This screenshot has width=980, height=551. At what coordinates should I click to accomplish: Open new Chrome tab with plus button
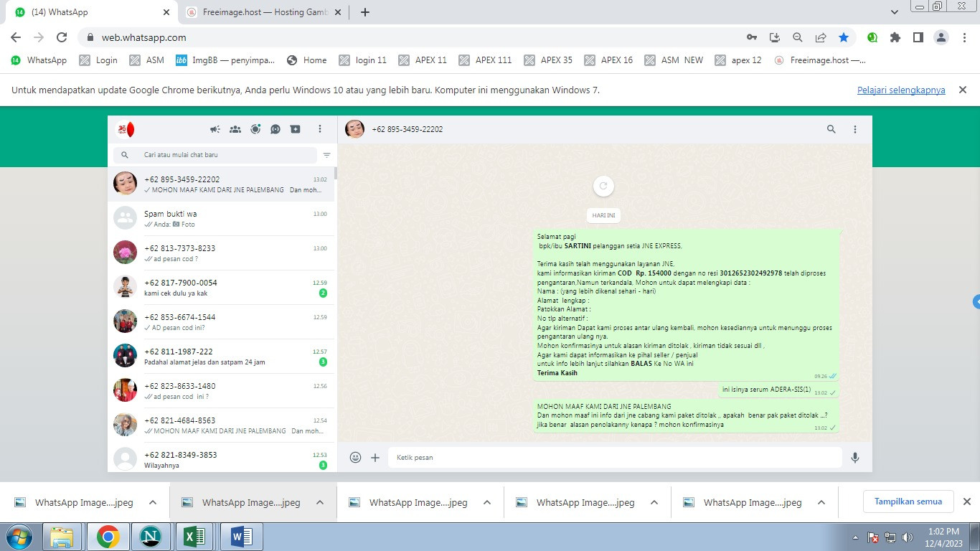pos(364,12)
